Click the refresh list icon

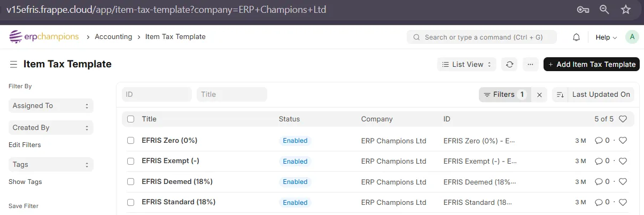click(510, 64)
